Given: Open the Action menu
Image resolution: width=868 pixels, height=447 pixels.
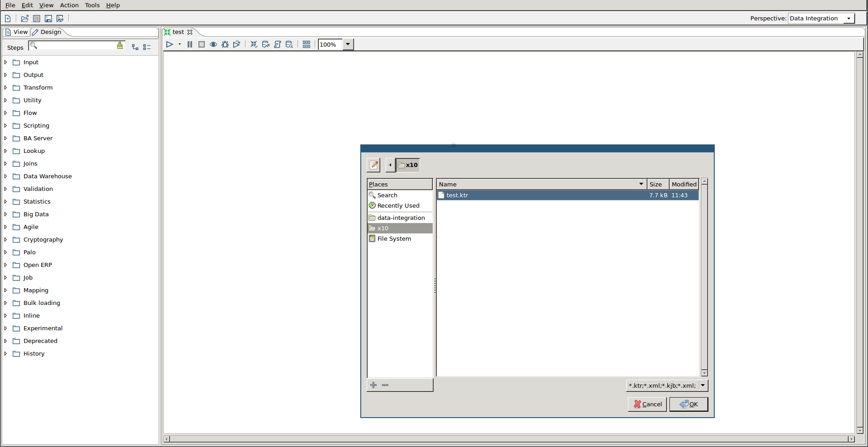Looking at the screenshot, I should 69,5.
